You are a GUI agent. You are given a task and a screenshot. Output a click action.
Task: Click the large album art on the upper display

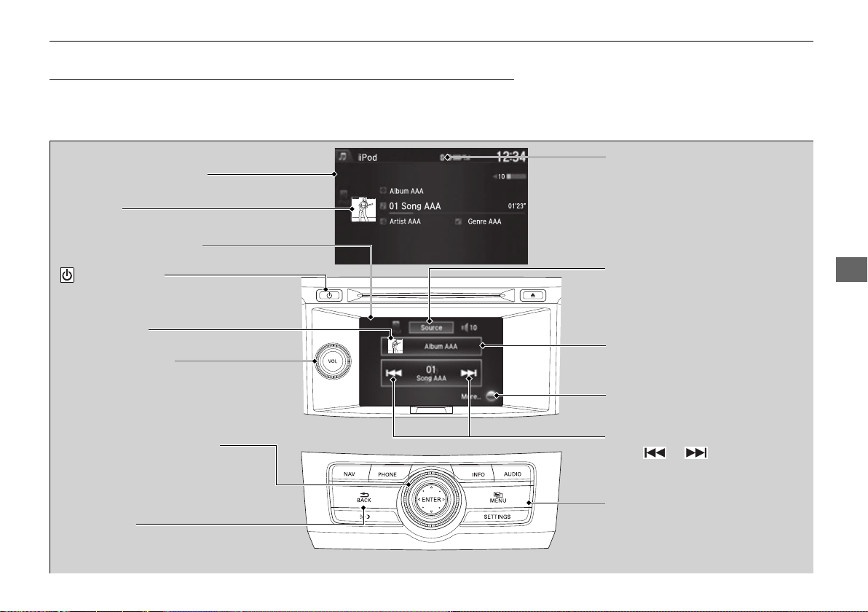tap(363, 209)
